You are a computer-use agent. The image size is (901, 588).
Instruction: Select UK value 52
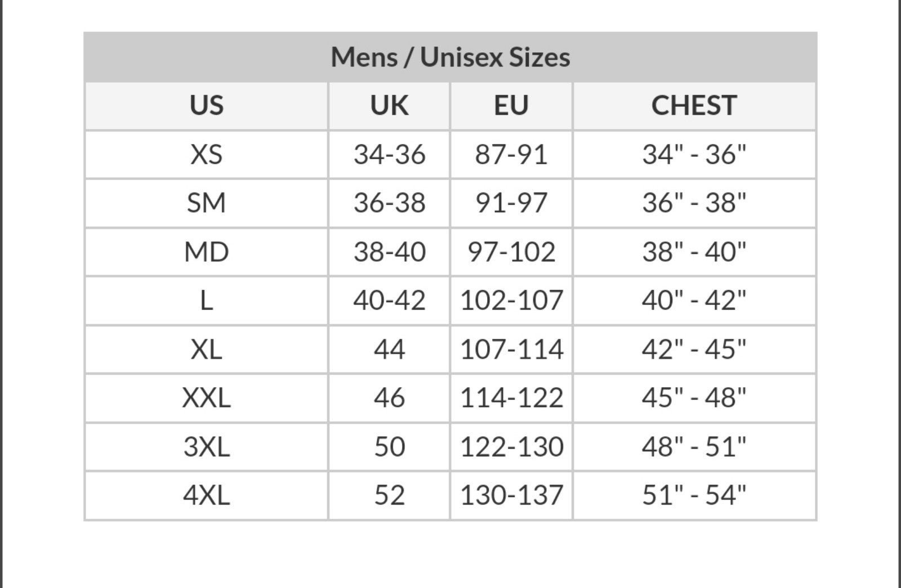(x=389, y=496)
